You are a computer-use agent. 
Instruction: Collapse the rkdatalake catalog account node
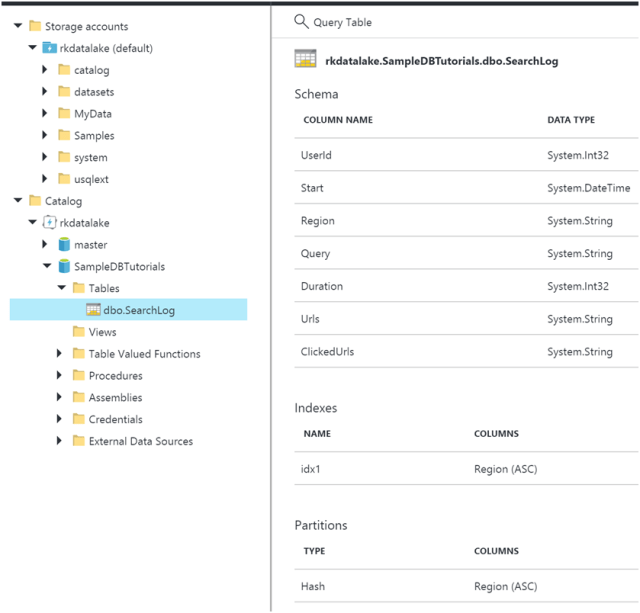pos(33,222)
